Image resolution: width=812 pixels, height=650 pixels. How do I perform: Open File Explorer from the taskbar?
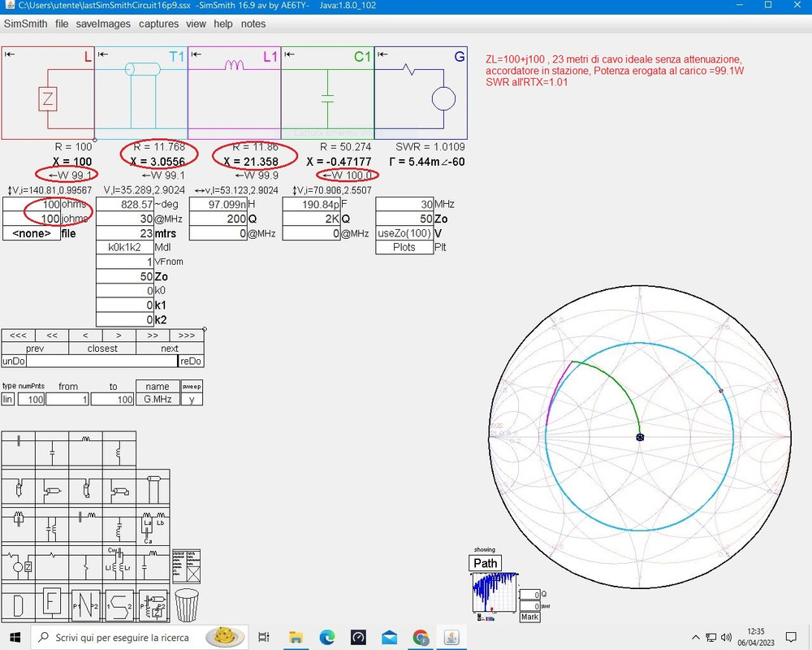[296, 637]
